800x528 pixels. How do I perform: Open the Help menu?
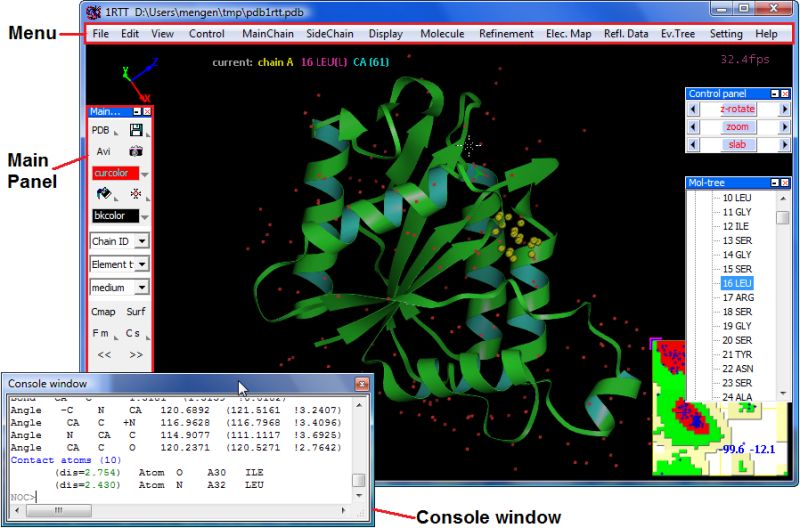(x=766, y=34)
